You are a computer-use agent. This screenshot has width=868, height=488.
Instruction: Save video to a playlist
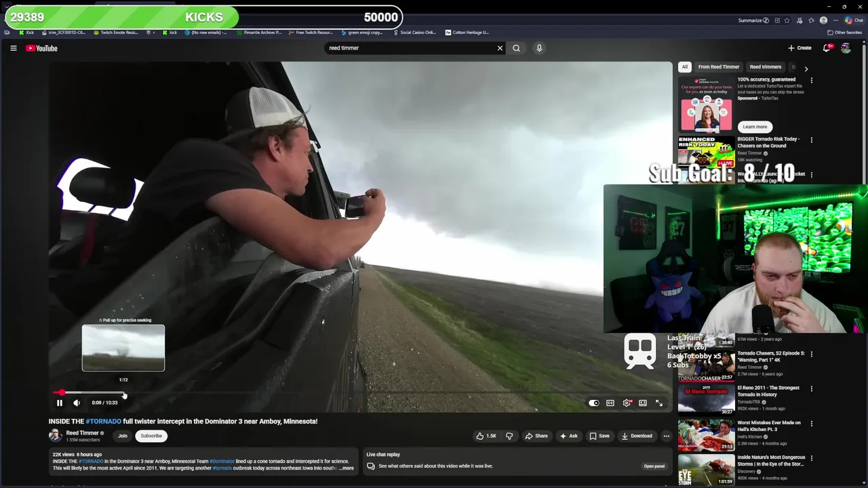(x=599, y=436)
